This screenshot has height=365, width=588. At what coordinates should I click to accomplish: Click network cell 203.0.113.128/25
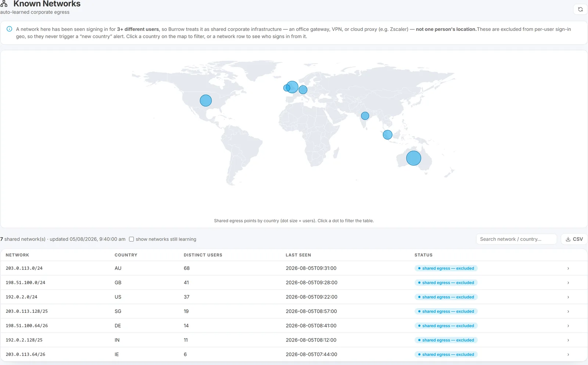(27, 311)
